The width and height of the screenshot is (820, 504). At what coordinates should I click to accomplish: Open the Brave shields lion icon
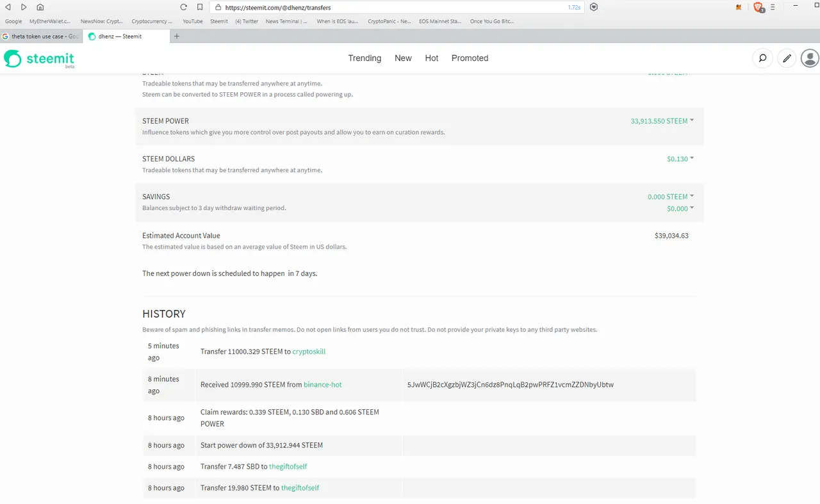click(x=758, y=7)
